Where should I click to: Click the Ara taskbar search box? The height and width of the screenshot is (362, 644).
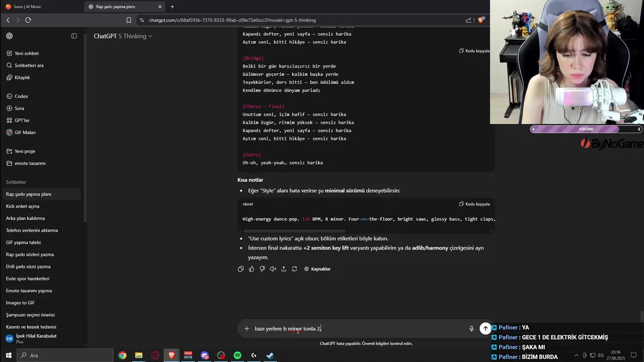click(x=65, y=355)
